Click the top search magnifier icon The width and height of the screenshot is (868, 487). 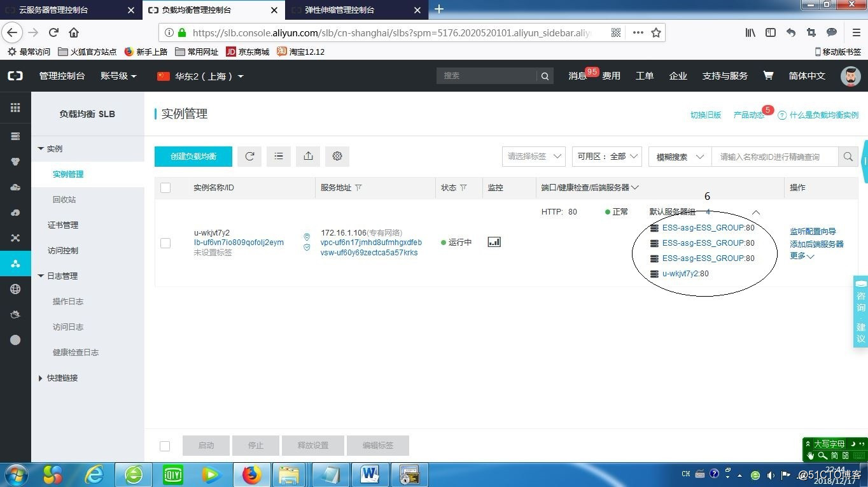pyautogui.click(x=545, y=76)
